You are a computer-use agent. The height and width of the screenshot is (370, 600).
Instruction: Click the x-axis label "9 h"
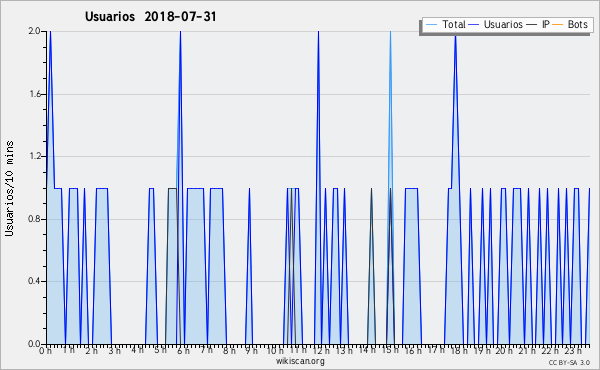pos(251,351)
